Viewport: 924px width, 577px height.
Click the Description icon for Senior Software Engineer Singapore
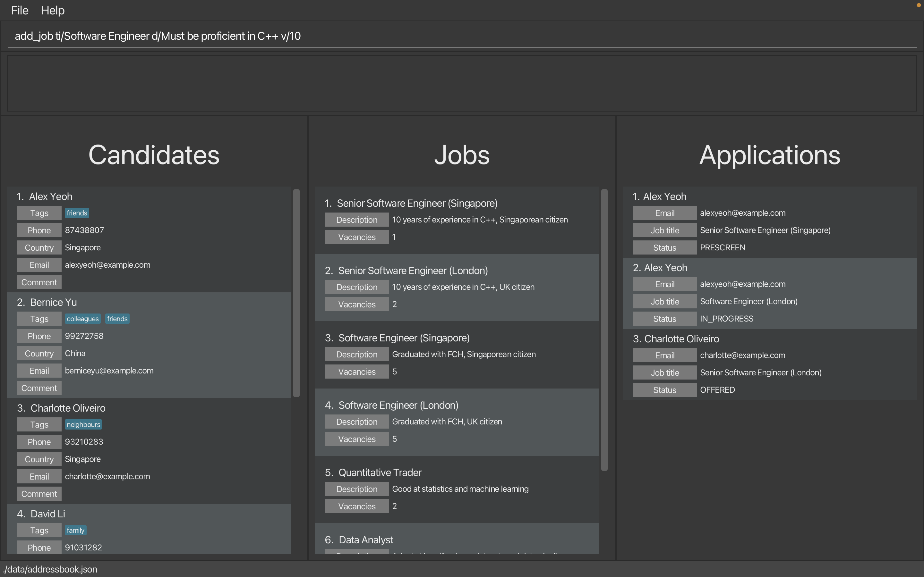(356, 219)
